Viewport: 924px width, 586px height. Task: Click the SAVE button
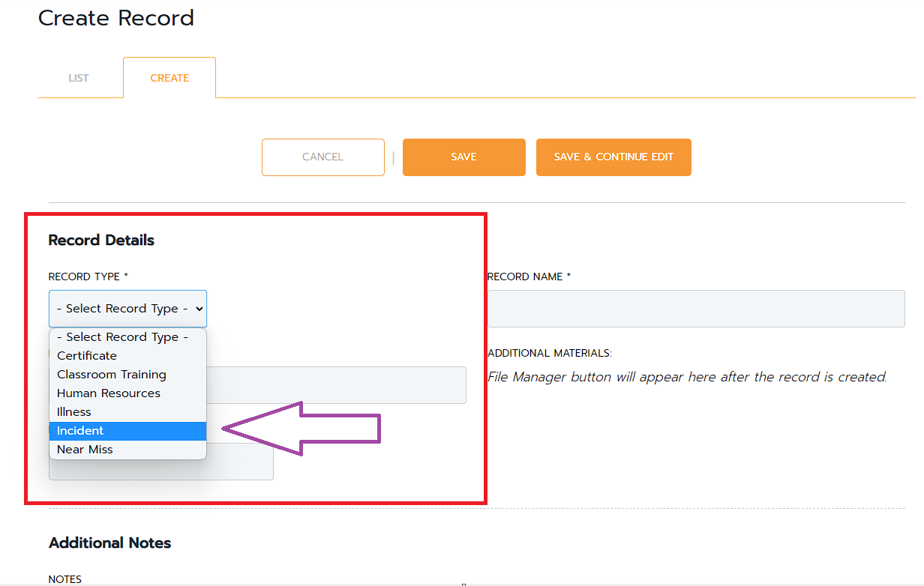[x=464, y=157]
